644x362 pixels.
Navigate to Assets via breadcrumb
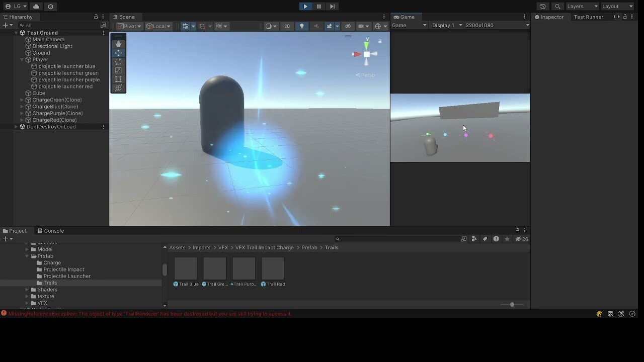177,247
